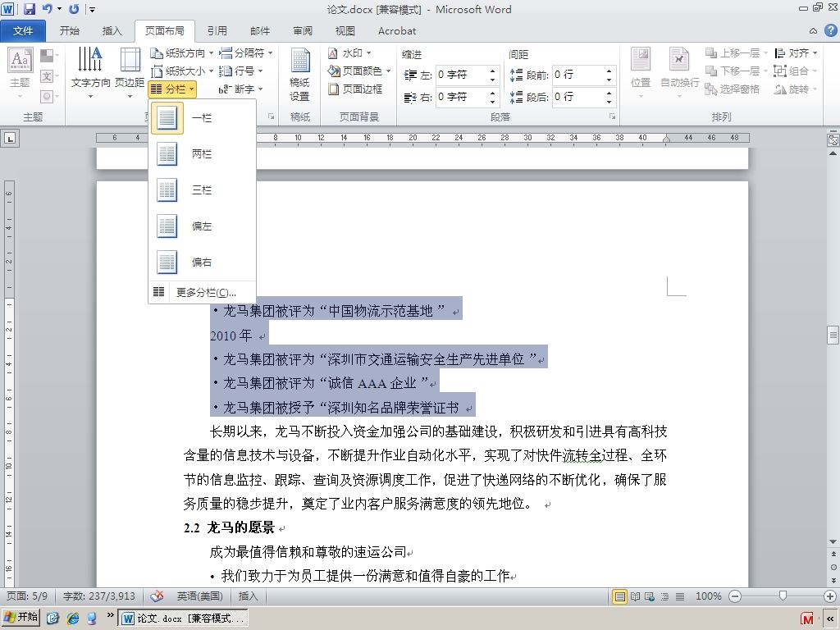Image resolution: width=840 pixels, height=630 pixels.
Task: Click the Save icon in quick access toolbar
Action: [29, 8]
